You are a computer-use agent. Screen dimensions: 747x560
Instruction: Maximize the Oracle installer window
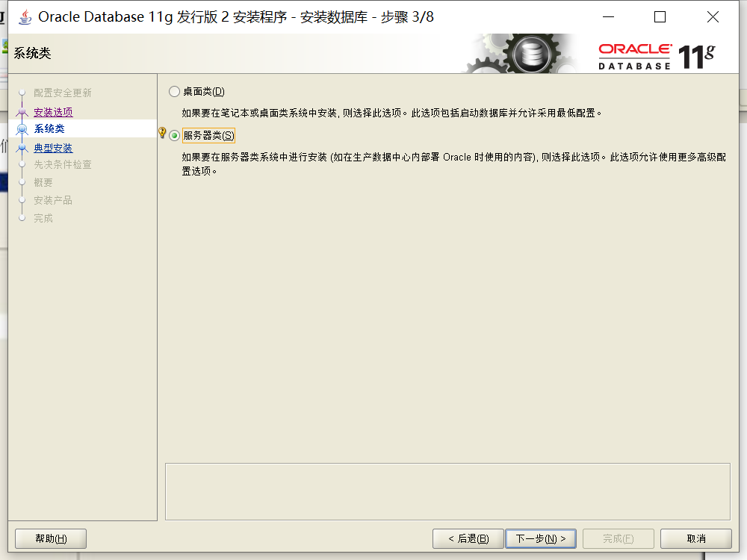click(x=660, y=17)
